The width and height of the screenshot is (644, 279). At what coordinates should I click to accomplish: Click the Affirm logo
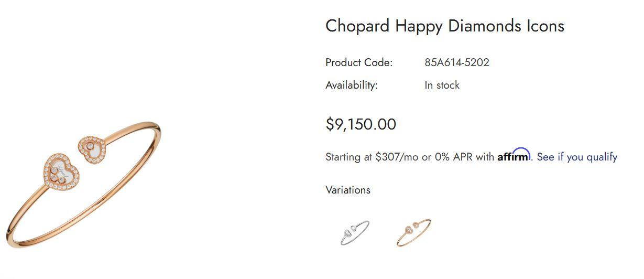514,156
